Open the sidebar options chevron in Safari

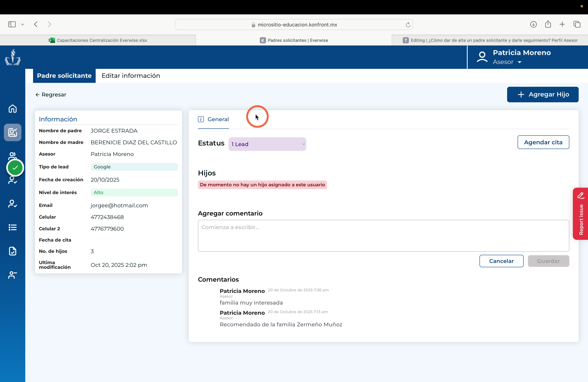point(23,24)
